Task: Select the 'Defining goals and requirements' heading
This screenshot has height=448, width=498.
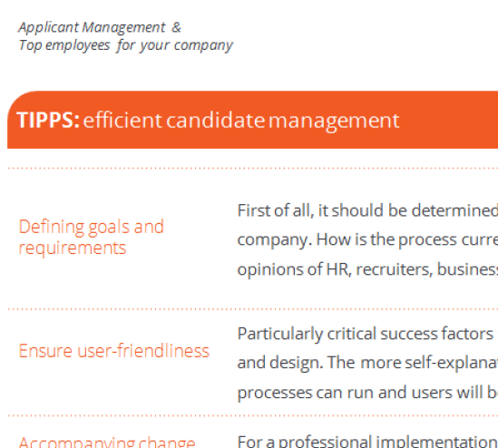Action: coord(91,238)
